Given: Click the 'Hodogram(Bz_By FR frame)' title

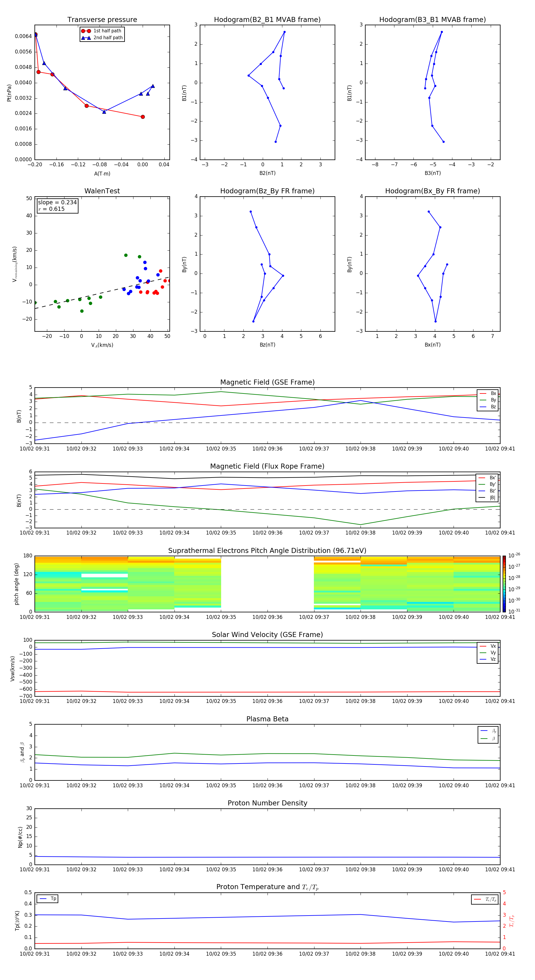Looking at the screenshot, I should coord(267,191).
